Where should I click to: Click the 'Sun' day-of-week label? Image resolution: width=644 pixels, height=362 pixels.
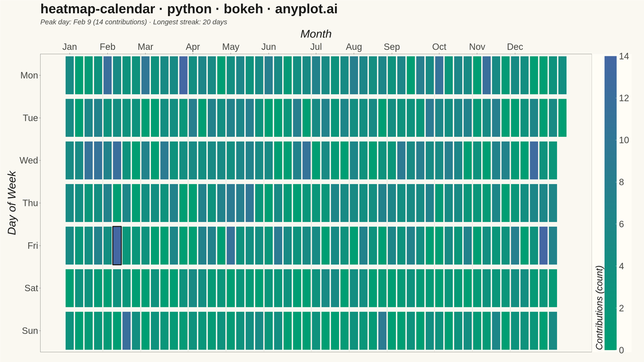(31, 331)
